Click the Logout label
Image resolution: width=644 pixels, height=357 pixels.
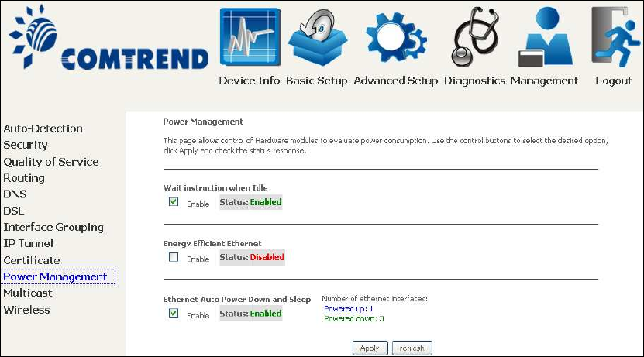click(x=614, y=81)
